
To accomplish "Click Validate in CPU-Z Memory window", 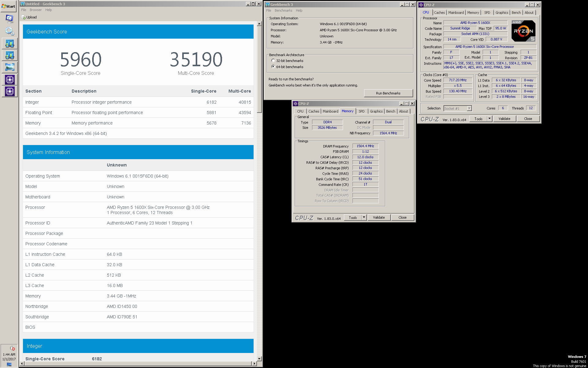I will (x=379, y=218).
